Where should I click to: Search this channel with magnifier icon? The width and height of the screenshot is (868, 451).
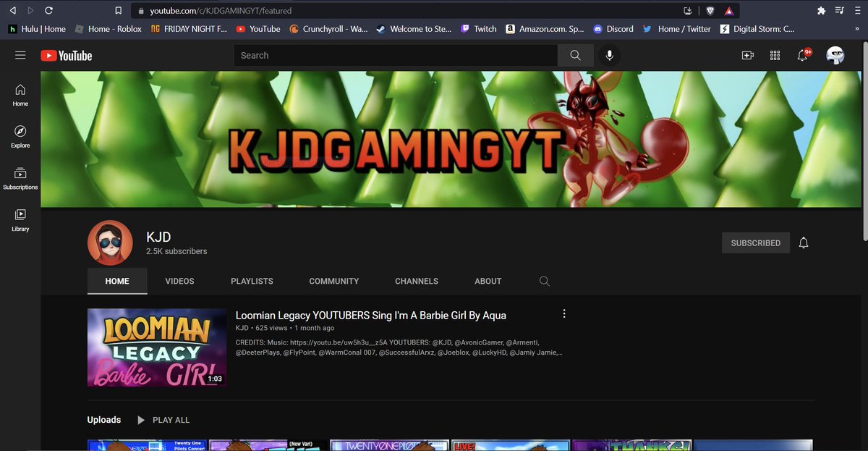point(545,281)
